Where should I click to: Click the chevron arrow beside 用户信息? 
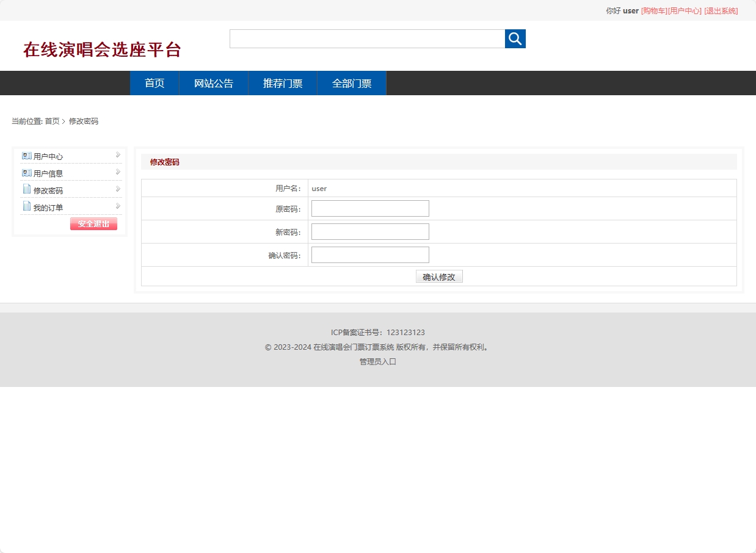(x=117, y=172)
